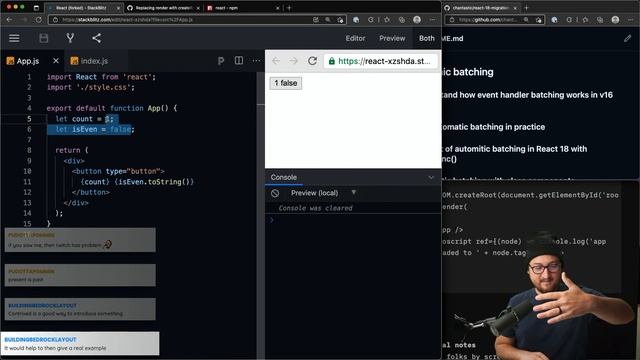Open the GitHub window's three-dot browser menu
The height and width of the screenshot is (360, 640).
631,20
